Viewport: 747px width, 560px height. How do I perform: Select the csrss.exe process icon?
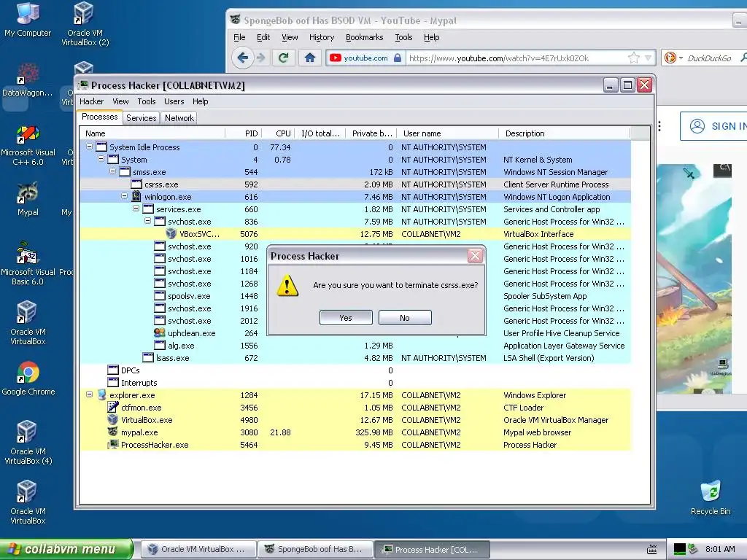point(136,184)
